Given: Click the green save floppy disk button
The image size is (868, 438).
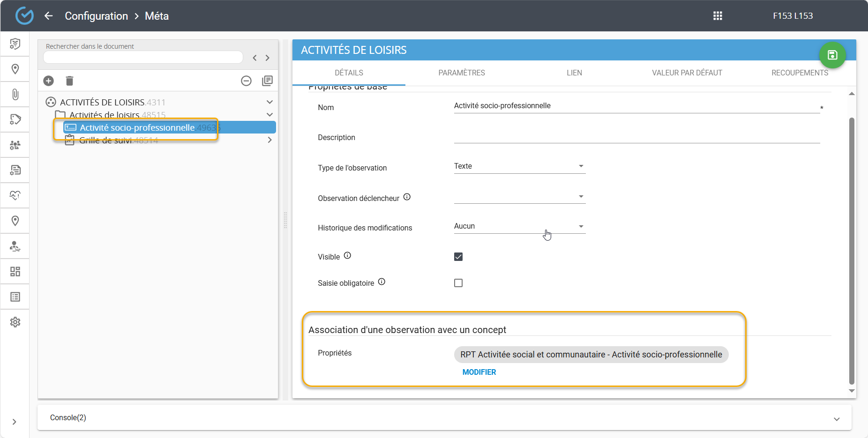Looking at the screenshot, I should 832,55.
